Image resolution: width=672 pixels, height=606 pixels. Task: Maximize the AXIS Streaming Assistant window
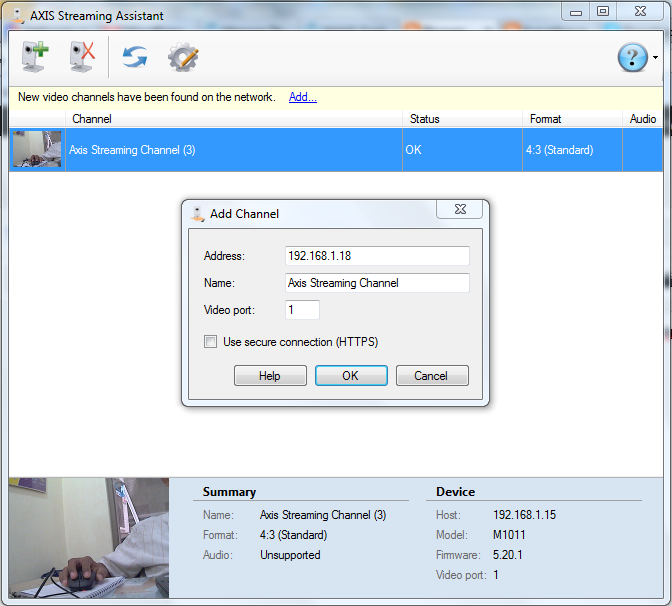[x=603, y=12]
